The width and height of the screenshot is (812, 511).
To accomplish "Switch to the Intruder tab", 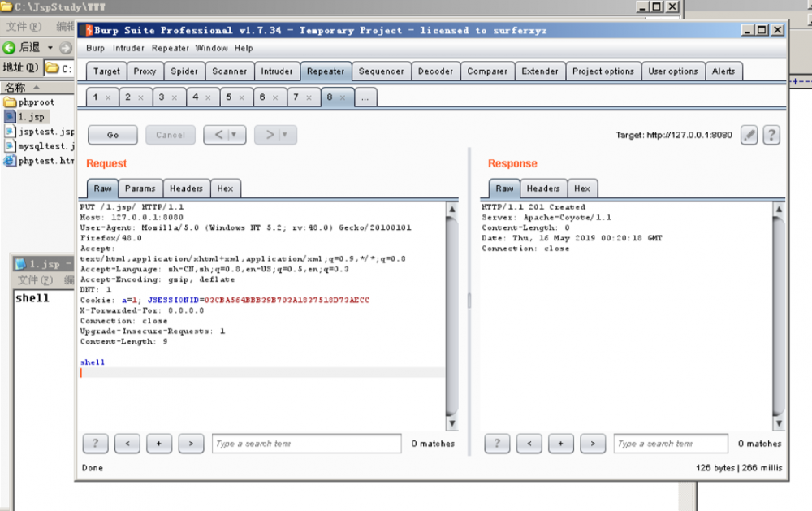I will coord(277,71).
